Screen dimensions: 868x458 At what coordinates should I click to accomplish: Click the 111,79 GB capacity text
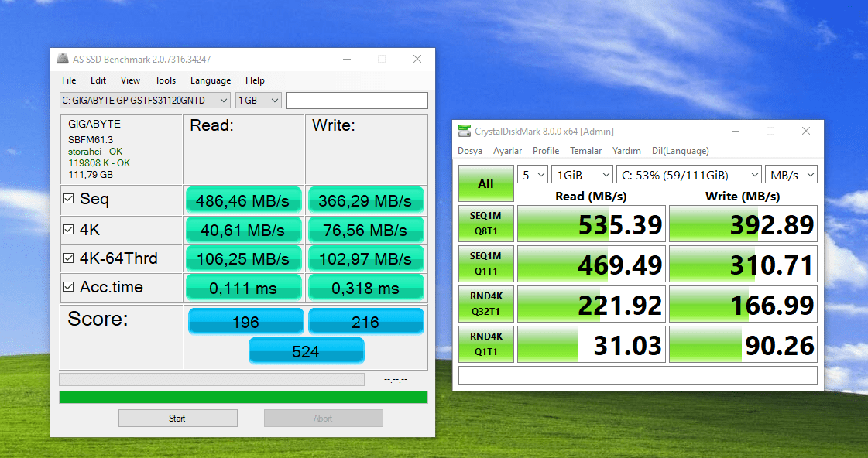click(x=91, y=174)
